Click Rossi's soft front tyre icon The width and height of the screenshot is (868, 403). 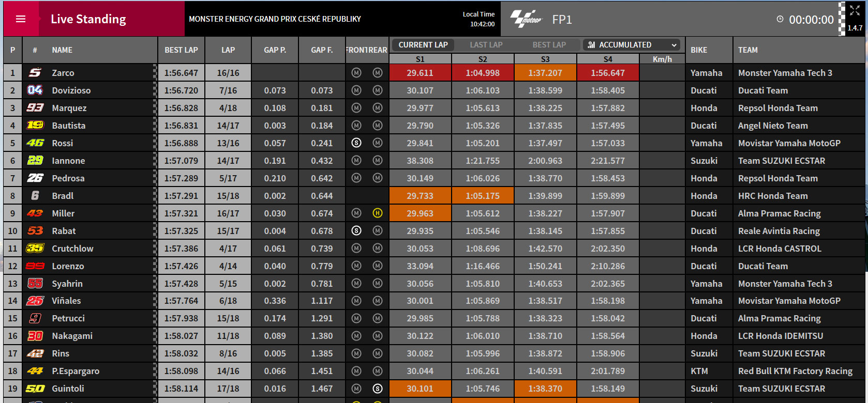click(x=356, y=143)
